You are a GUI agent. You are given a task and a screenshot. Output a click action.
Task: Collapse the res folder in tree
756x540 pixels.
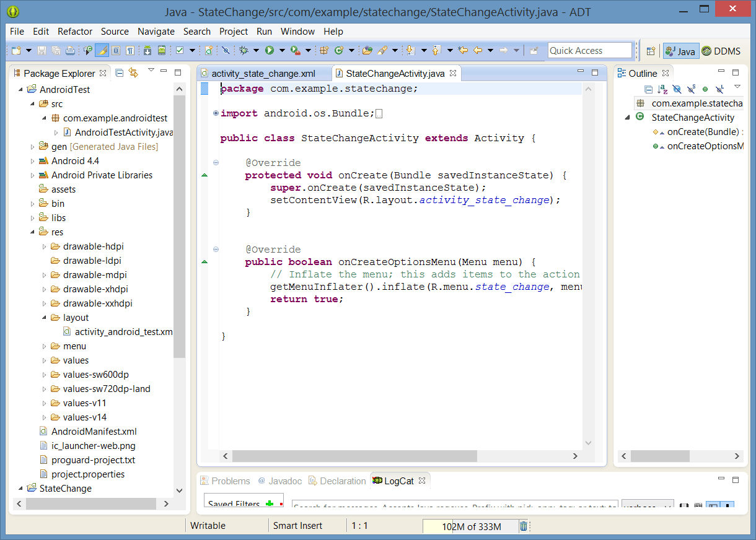[x=33, y=232]
